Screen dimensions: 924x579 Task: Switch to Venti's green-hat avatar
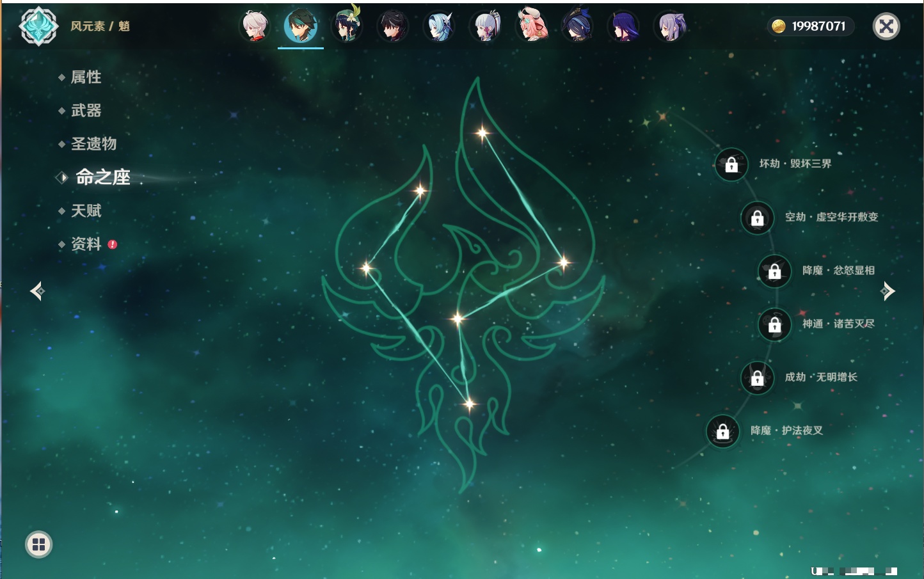(347, 26)
